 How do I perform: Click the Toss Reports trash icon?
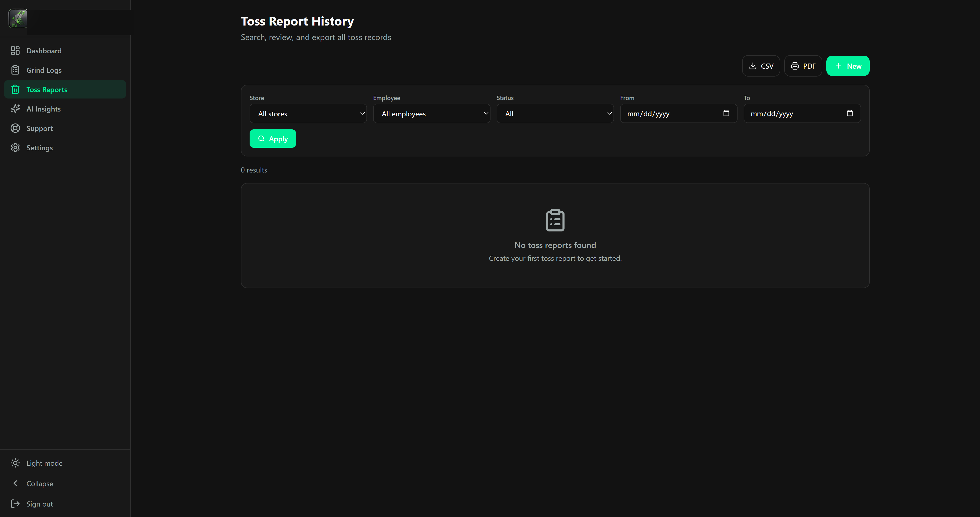pyautogui.click(x=15, y=89)
